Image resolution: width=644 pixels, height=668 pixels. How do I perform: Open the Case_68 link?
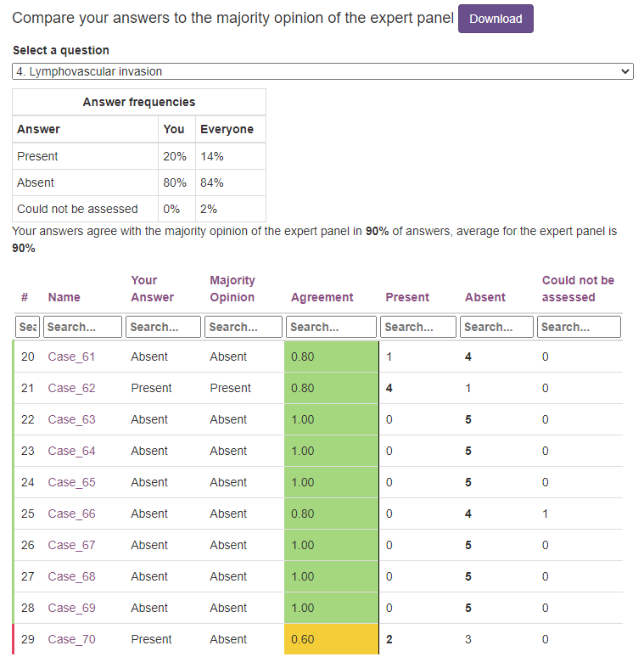pos(71,576)
